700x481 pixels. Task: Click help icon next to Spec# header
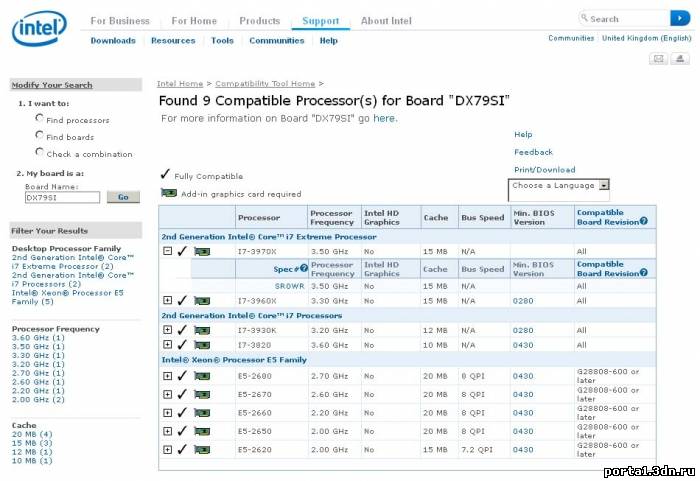pyautogui.click(x=304, y=268)
